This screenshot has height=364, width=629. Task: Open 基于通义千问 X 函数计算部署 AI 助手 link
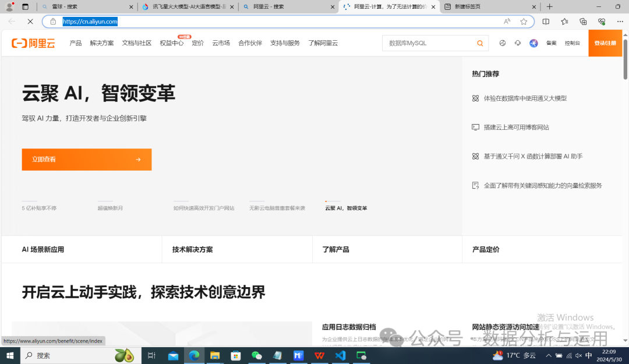(x=533, y=156)
